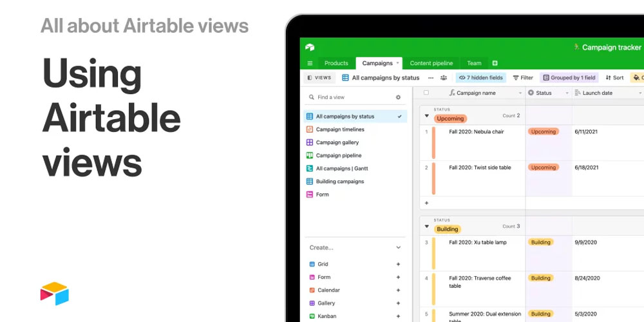Select launch date 6/18/2021

point(587,167)
